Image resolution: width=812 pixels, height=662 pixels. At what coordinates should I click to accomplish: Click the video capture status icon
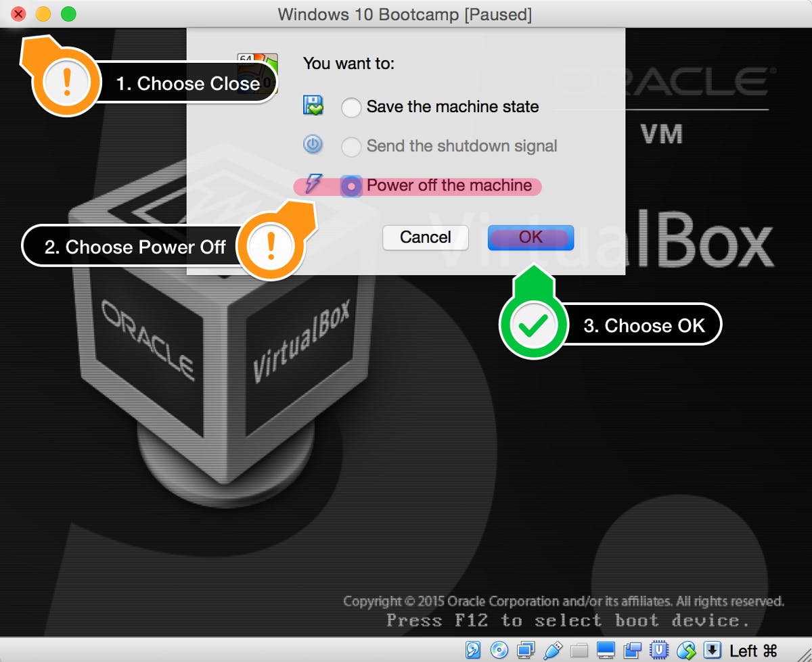coord(632,651)
